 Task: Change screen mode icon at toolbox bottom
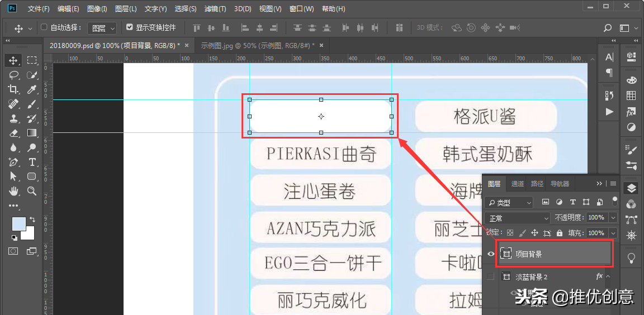(32, 251)
